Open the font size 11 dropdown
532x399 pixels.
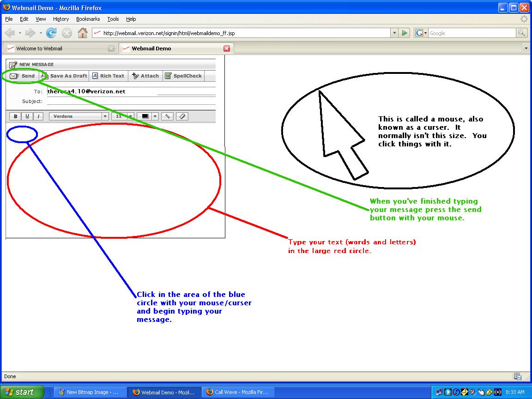(123, 116)
